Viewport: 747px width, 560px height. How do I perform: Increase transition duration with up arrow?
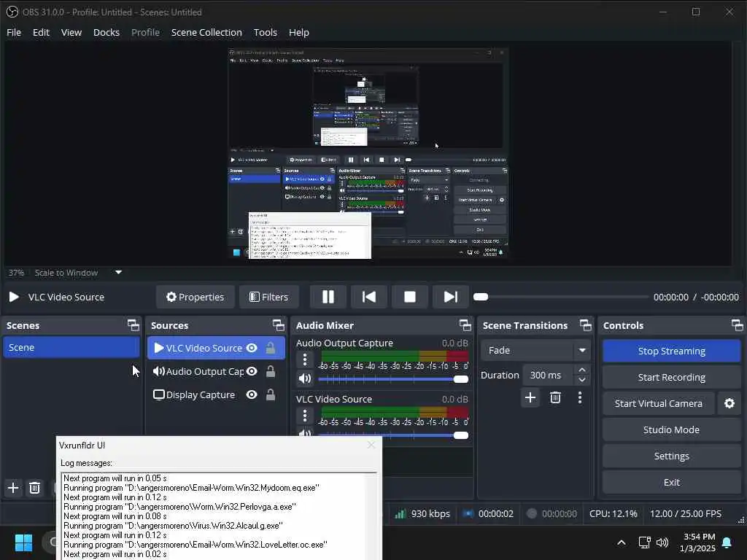point(581,370)
